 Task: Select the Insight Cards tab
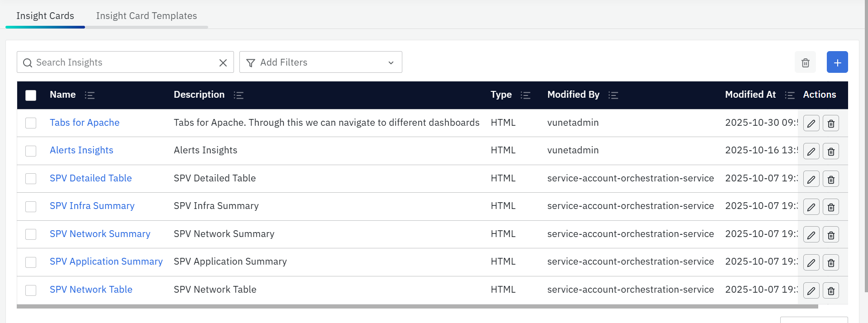45,16
